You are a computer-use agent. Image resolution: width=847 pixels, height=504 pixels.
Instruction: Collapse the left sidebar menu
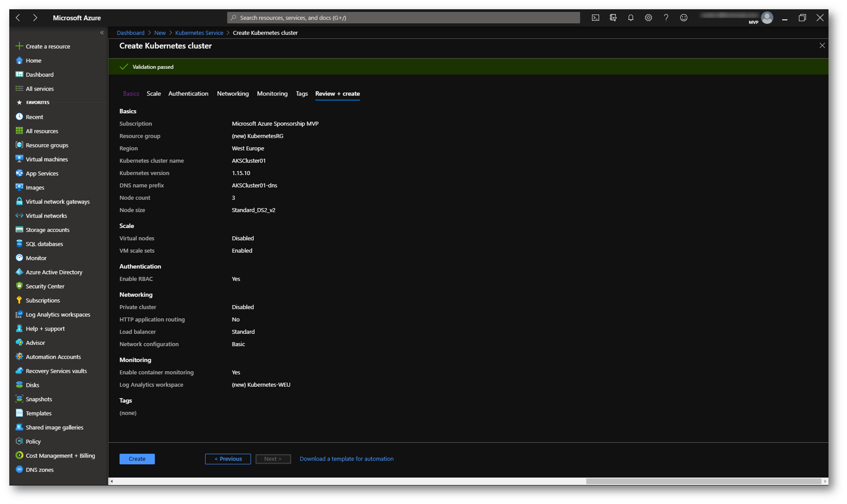coord(102,33)
